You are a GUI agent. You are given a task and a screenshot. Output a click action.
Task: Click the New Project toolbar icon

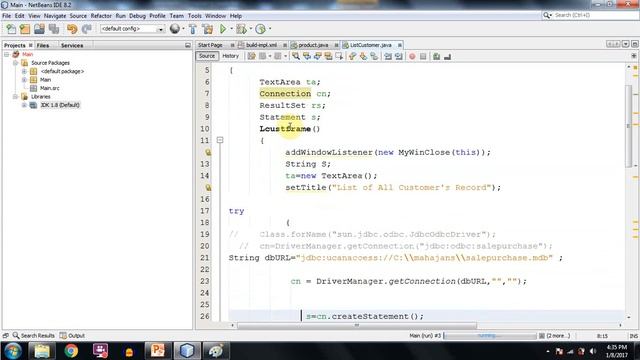[x=25, y=29]
